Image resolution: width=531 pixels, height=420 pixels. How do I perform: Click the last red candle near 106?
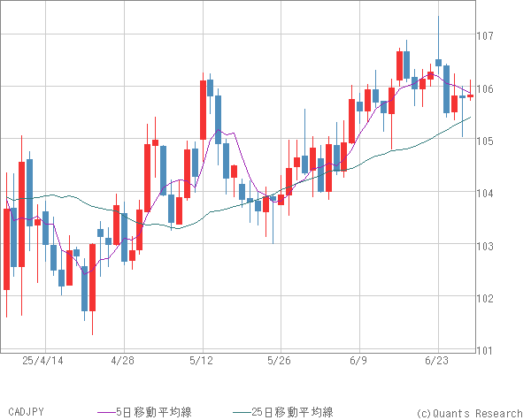471,95
